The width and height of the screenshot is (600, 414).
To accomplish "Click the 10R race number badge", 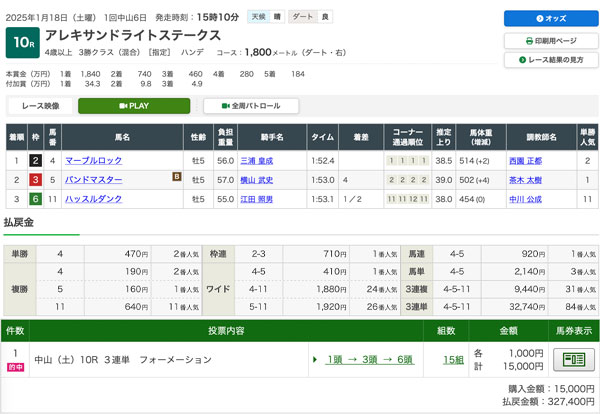I will pos(22,42).
